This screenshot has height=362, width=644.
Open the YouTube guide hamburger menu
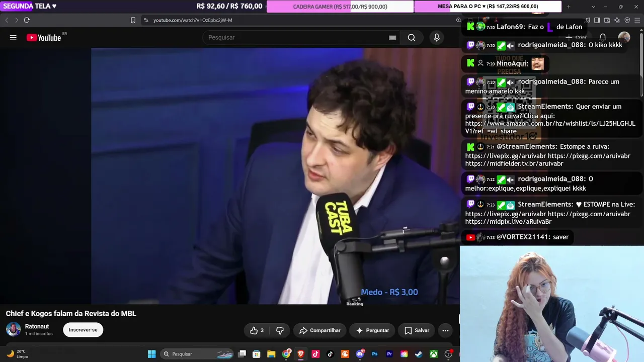pyautogui.click(x=13, y=38)
